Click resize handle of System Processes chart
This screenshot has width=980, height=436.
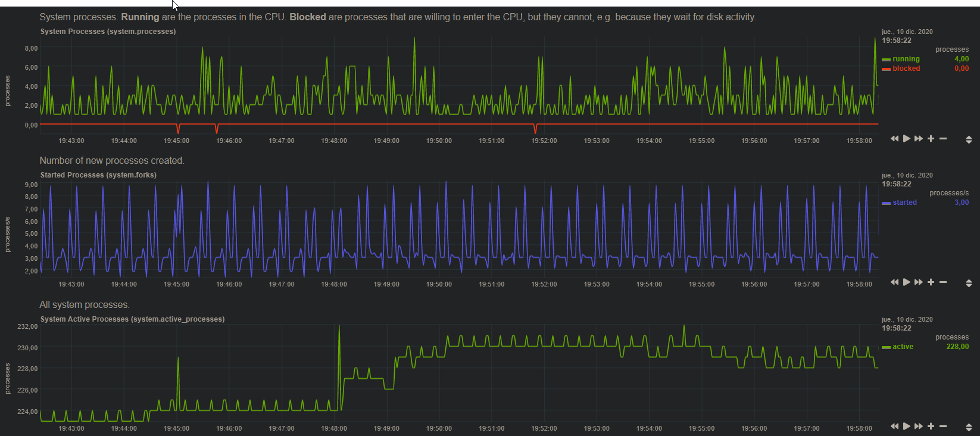[x=969, y=140]
